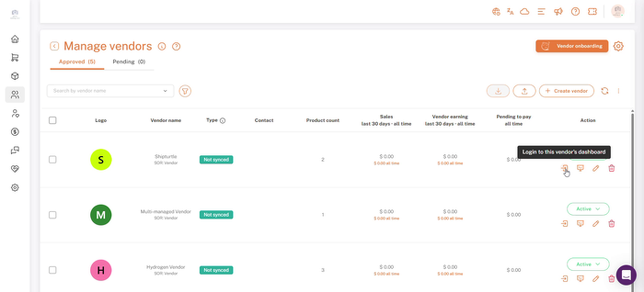
Task: Click the megaphone announcements icon
Action: 558,12
